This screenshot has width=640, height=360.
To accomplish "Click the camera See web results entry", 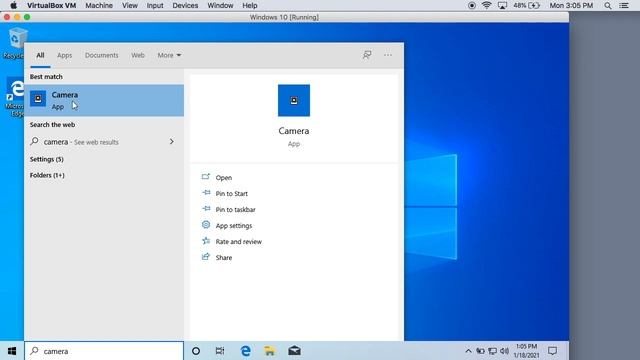I will tap(104, 142).
